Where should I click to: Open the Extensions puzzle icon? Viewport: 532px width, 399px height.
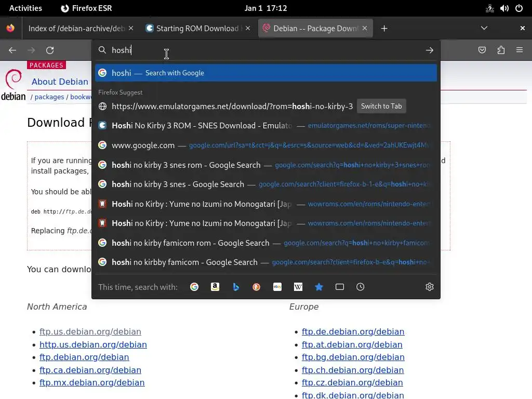(x=501, y=50)
